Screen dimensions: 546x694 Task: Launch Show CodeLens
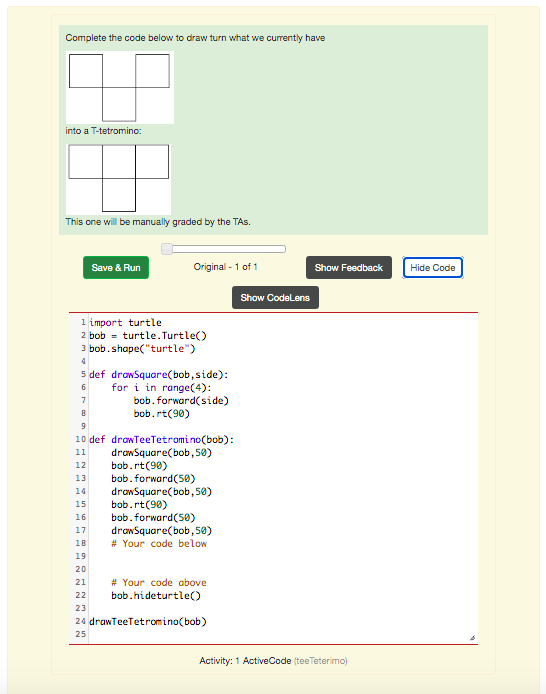click(x=275, y=298)
